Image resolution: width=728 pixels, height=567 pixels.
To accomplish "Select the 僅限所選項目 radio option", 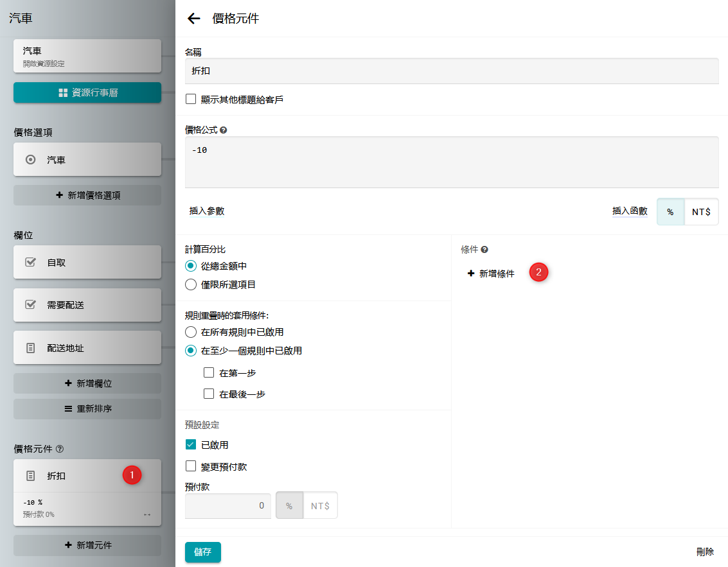I will [191, 284].
